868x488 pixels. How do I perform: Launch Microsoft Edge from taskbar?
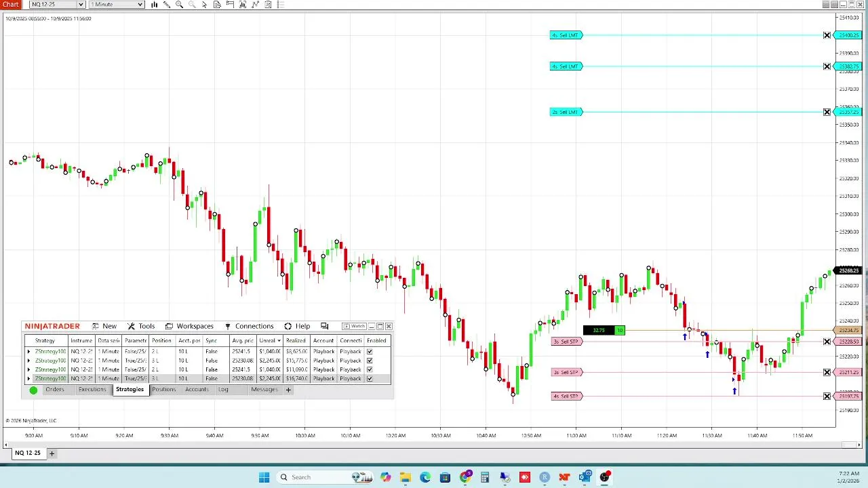425,477
